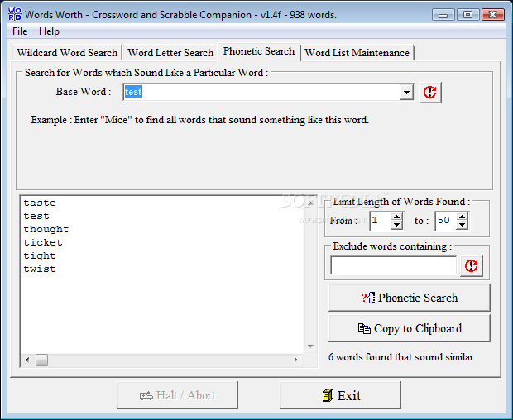This screenshot has width=513, height=420.
Task: Open the Help menu
Action: (49, 31)
